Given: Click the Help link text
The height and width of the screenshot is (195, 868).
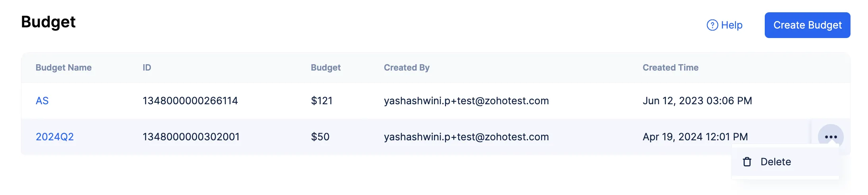Looking at the screenshot, I should pyautogui.click(x=732, y=25).
